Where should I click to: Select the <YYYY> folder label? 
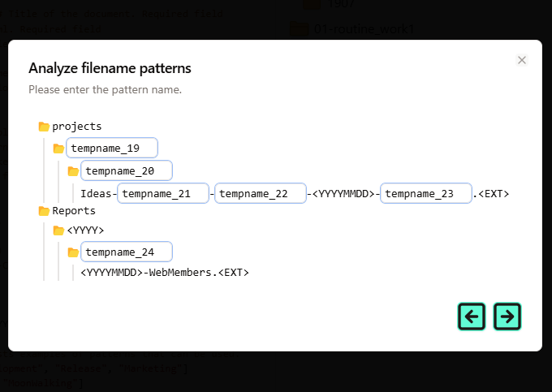85,230
